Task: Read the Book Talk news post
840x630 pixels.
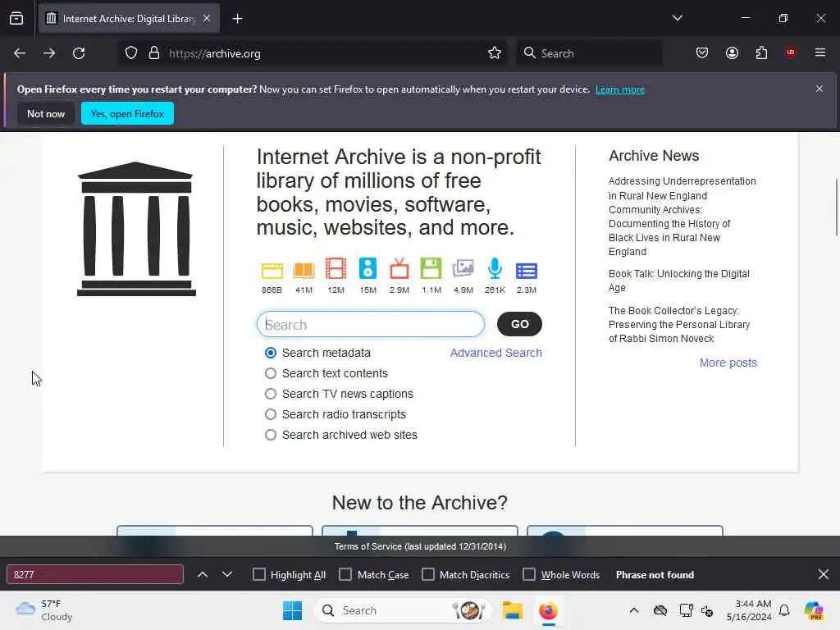Action: 678,281
